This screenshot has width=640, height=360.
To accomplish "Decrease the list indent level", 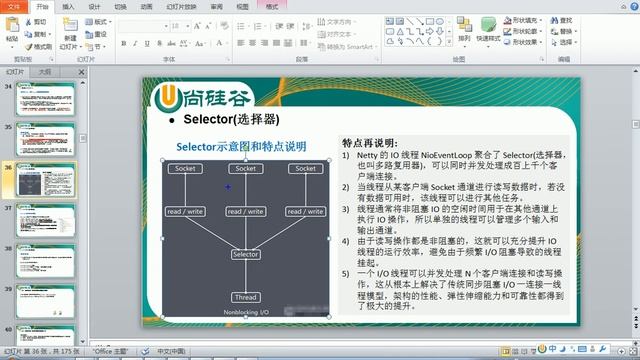I will tap(279, 26).
